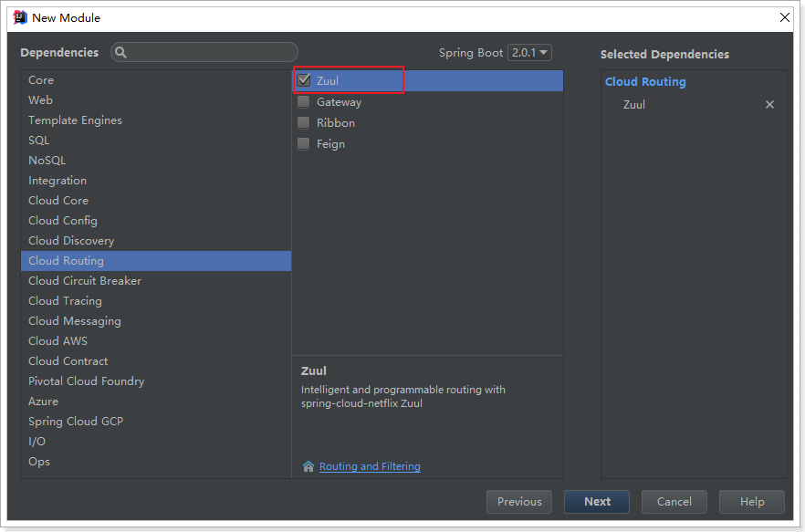The height and width of the screenshot is (532, 805).
Task: Click the Help button
Action: 752,501
